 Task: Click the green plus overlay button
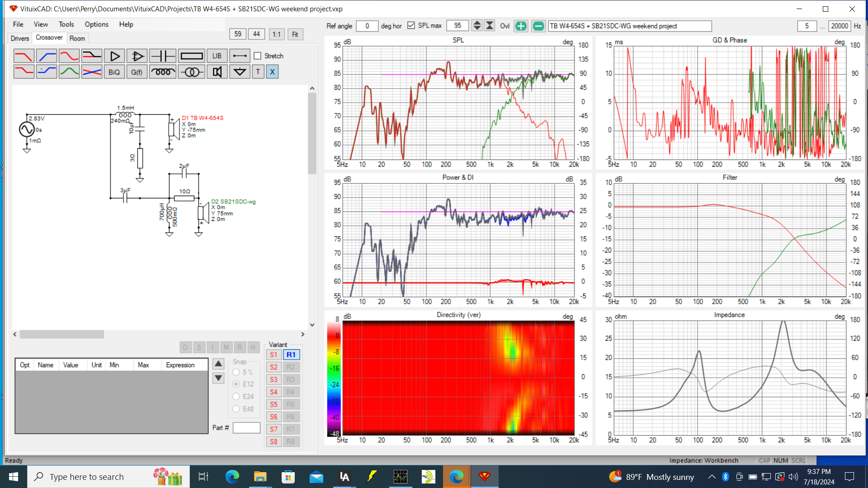521,26
